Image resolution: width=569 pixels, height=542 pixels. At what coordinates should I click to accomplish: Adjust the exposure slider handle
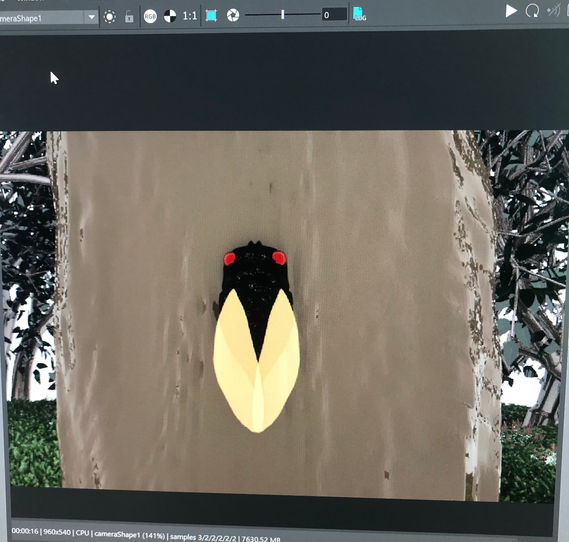[x=283, y=15]
